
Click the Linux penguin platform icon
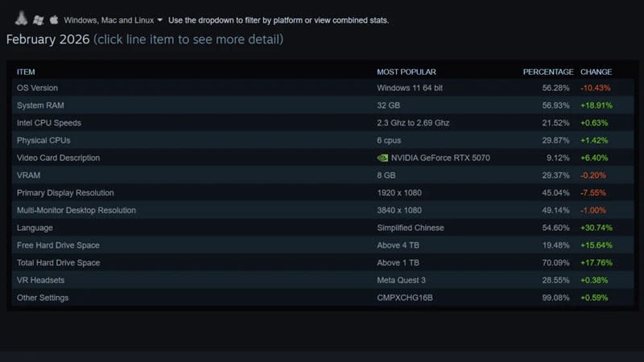23,19
